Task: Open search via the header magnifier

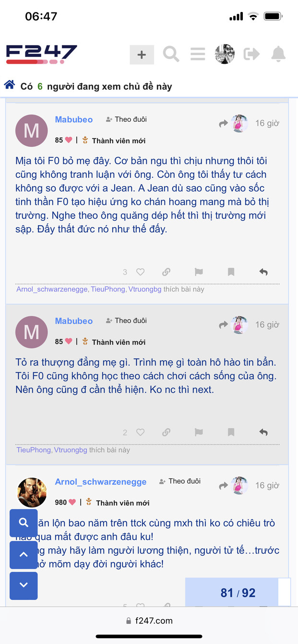Action: pyautogui.click(x=171, y=54)
